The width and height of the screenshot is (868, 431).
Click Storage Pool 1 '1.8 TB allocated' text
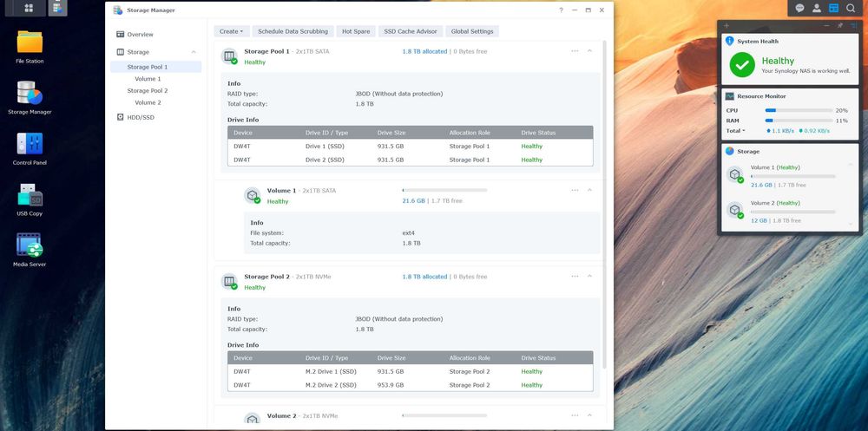pyautogui.click(x=424, y=51)
